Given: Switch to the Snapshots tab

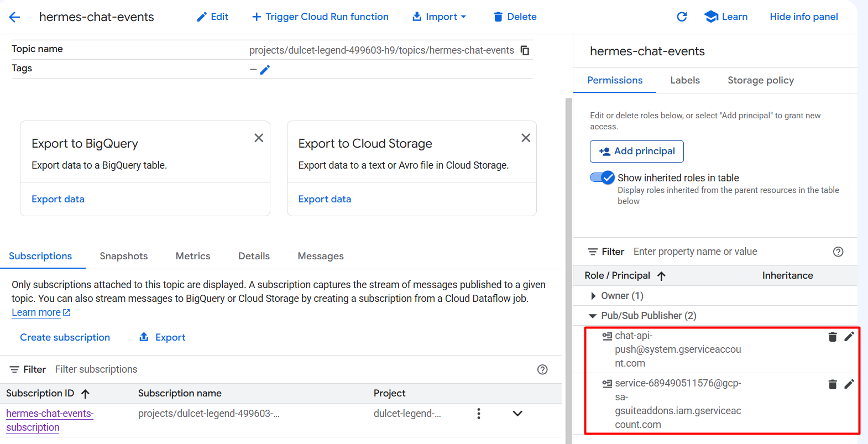Looking at the screenshot, I should point(124,256).
